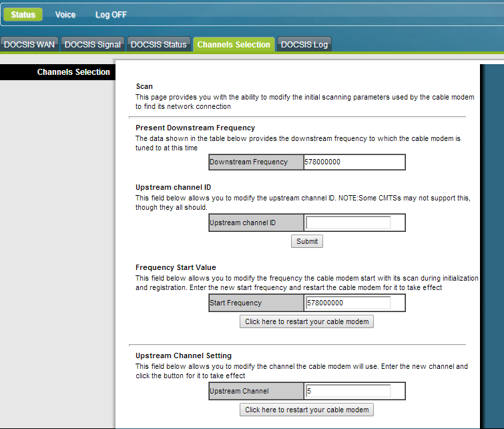Focus the Upstream Channel input showing 5
This screenshot has height=429, width=504.
pos(348,391)
